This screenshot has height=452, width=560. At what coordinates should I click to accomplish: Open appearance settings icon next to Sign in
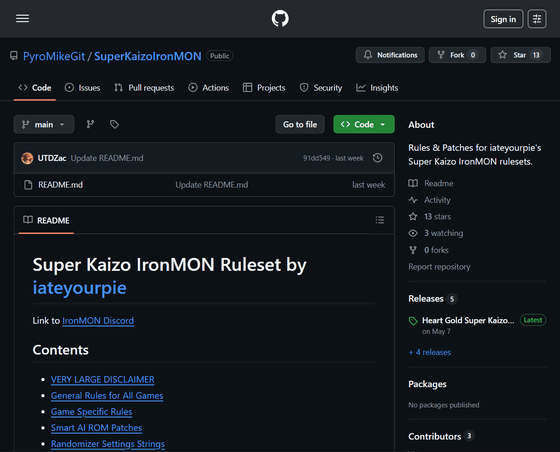click(x=536, y=19)
